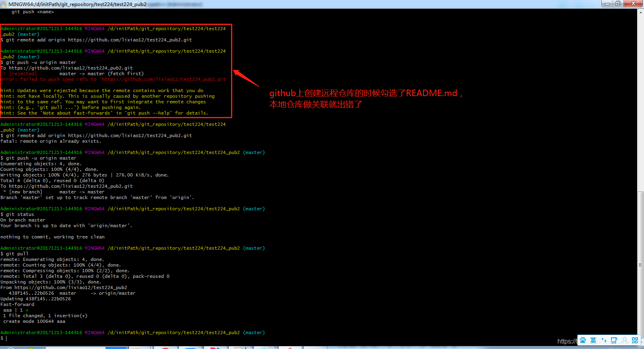Screen dimensions: 644x349
Task: Minimize the MINGW64 terminal window
Action: (607, 4)
